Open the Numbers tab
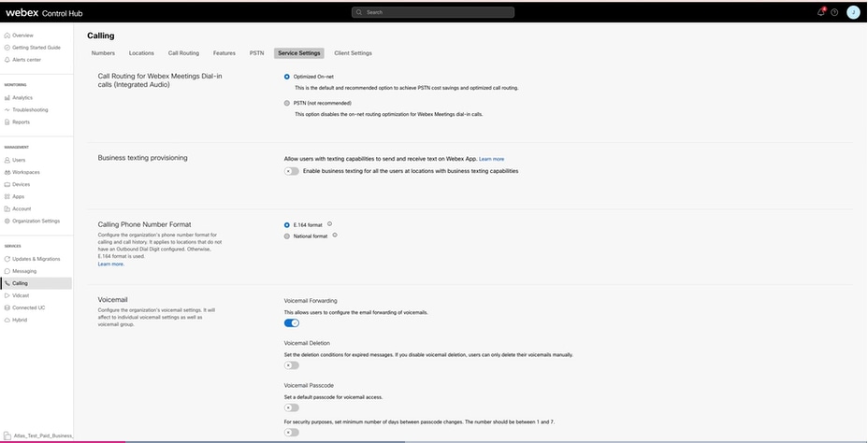Viewport: 868px width, 443px height. (103, 53)
